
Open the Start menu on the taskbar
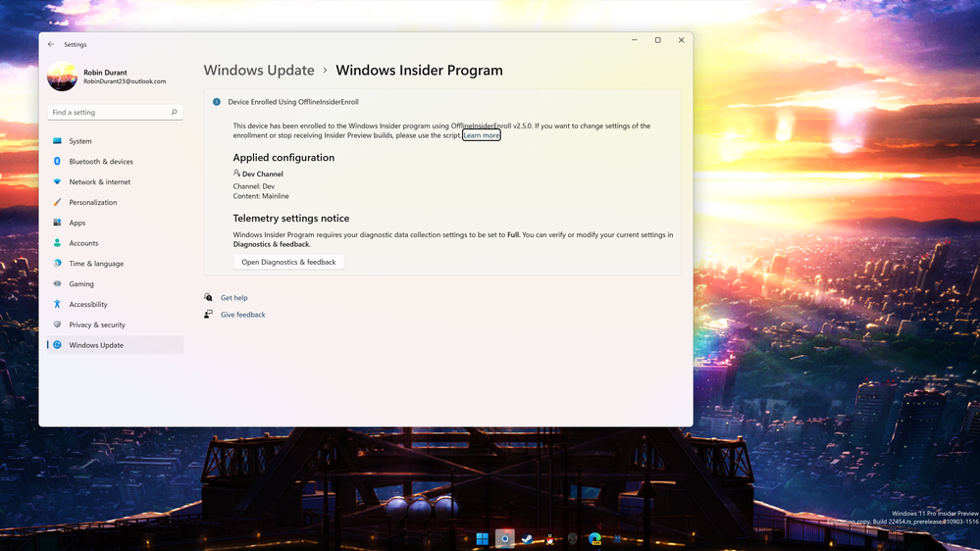[x=482, y=538]
